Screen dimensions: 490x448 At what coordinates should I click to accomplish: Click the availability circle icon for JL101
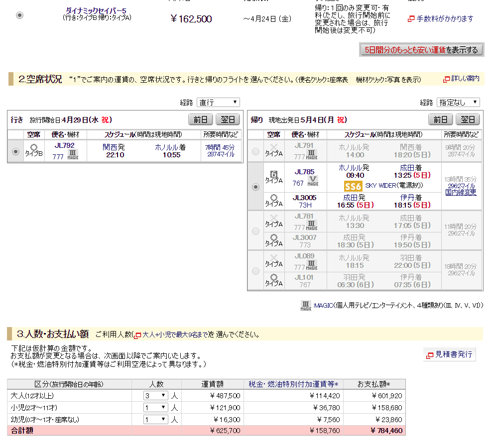[274, 277]
